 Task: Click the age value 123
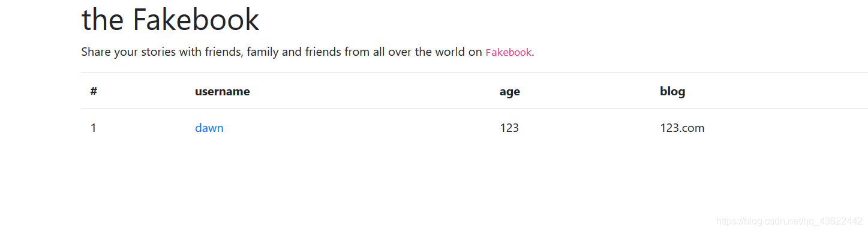[509, 128]
